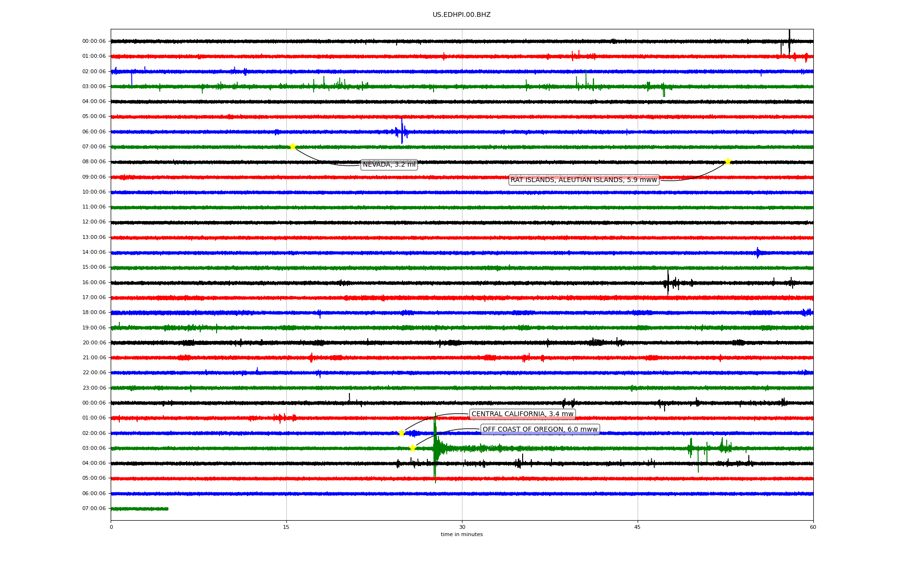
Task: Click the CENTRAL CALIFORNIA 3.4 mw label
Action: pyautogui.click(x=522, y=414)
